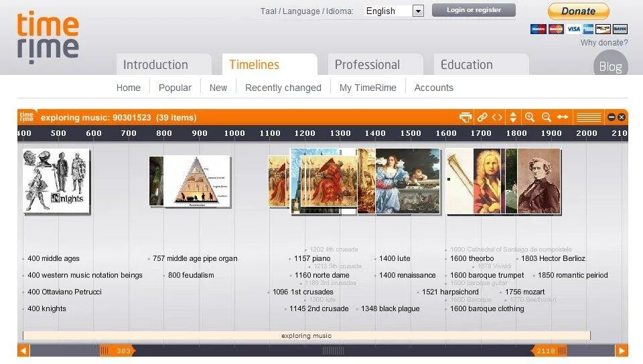Go to Popular timelines

click(x=175, y=88)
